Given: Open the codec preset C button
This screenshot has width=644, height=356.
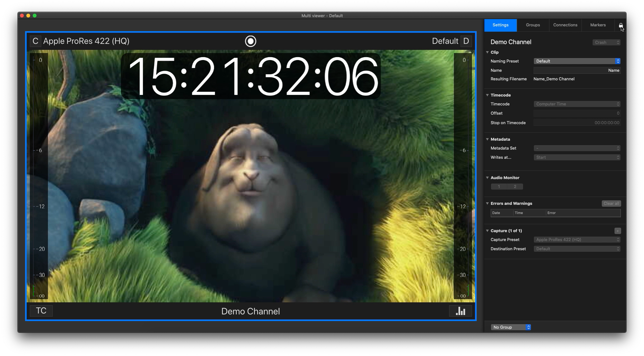Looking at the screenshot, I should click(x=35, y=41).
